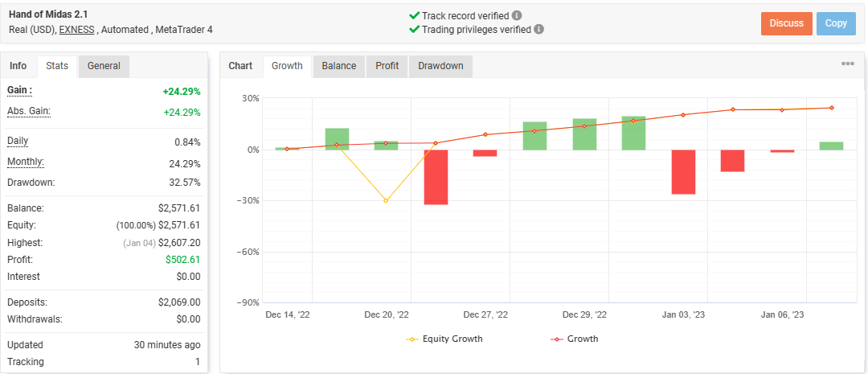Click the Gain label

pyautogui.click(x=19, y=90)
